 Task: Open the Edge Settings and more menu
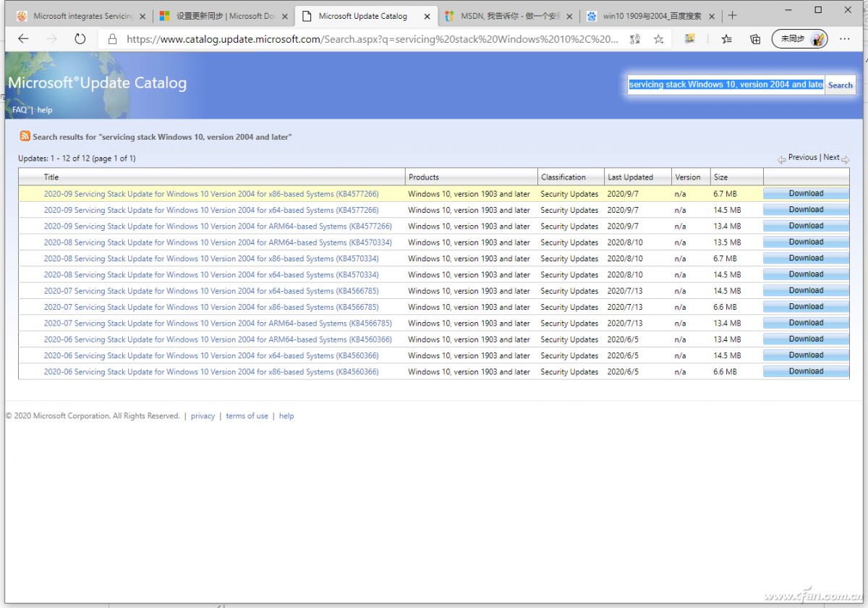845,39
